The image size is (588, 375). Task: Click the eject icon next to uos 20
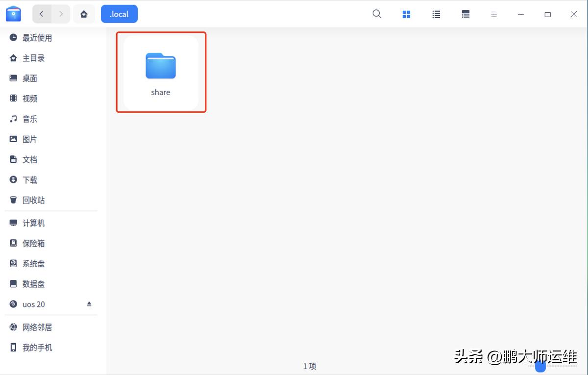tap(89, 303)
